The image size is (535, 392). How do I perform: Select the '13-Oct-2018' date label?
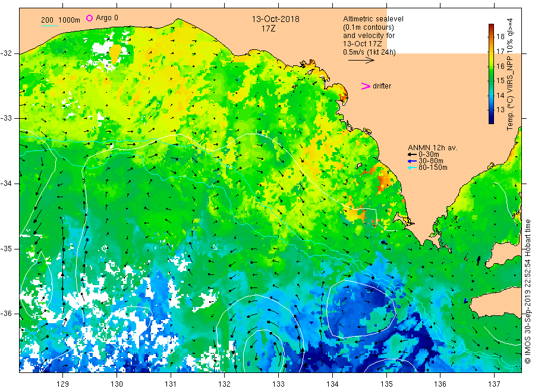276,19
